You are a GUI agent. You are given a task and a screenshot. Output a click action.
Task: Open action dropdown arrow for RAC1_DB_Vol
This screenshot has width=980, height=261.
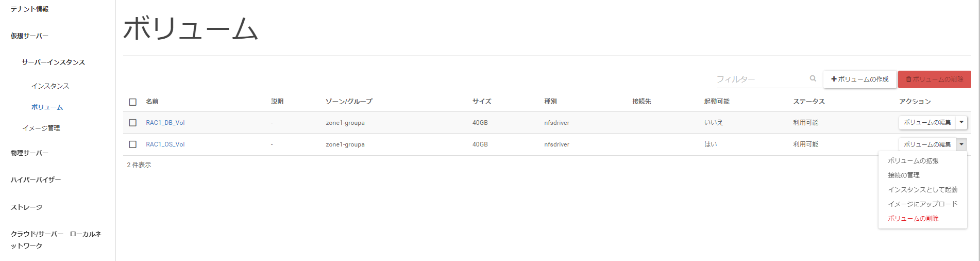coord(961,122)
